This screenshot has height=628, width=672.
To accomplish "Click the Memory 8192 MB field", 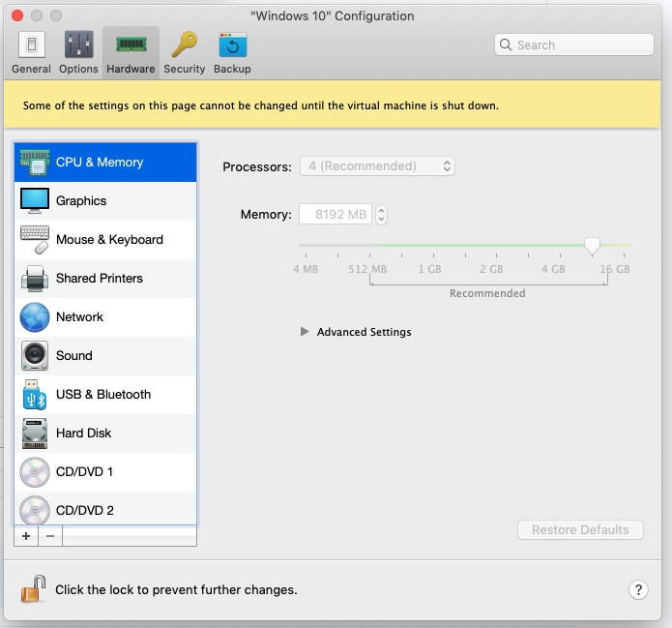I will (x=336, y=214).
